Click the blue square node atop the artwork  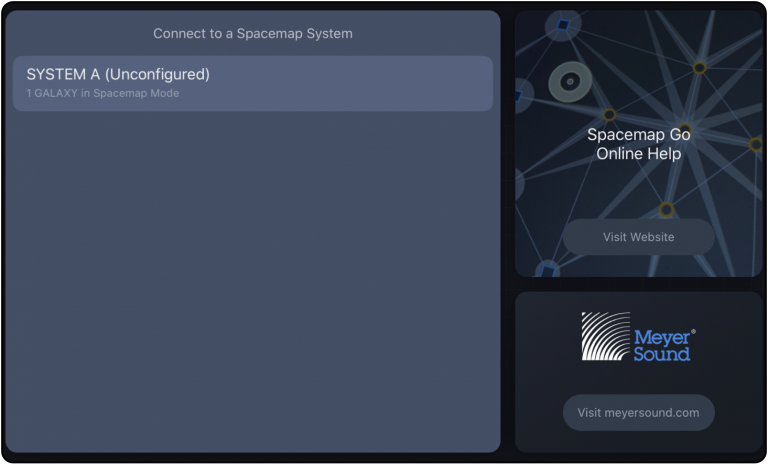[563, 24]
